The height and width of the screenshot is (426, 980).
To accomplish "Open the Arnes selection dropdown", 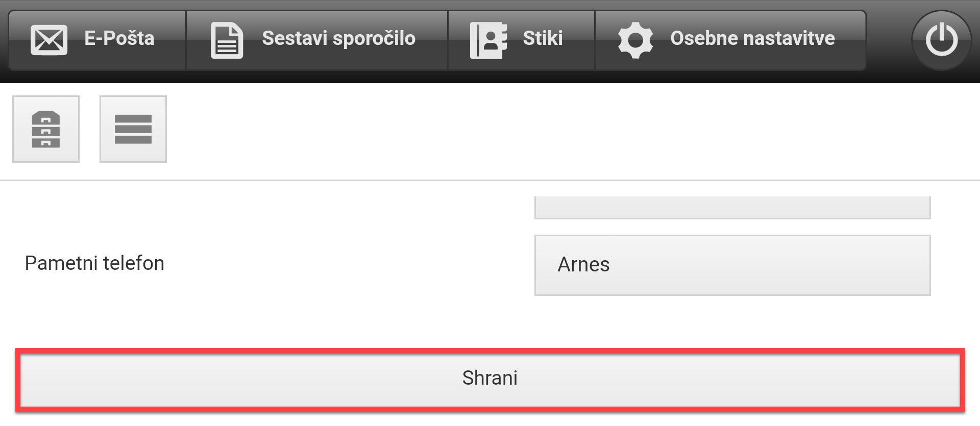I will click(732, 265).
